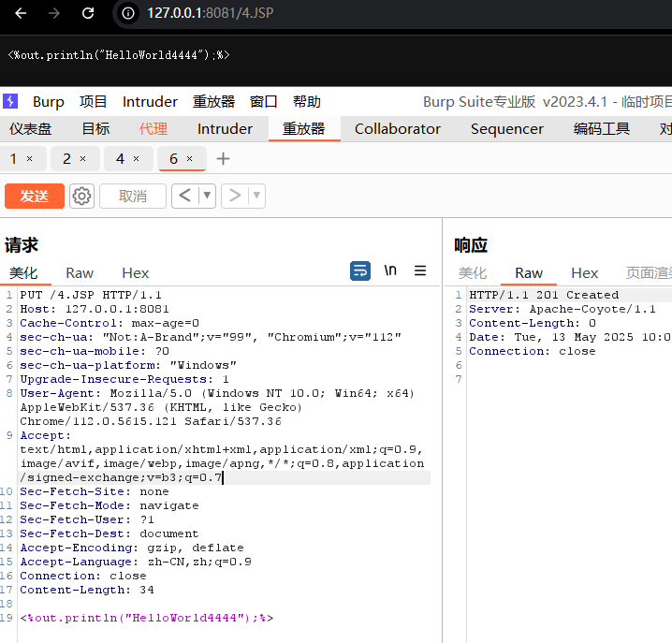672x643 pixels.
Task: Go to previous request in history
Action: pos(184,196)
